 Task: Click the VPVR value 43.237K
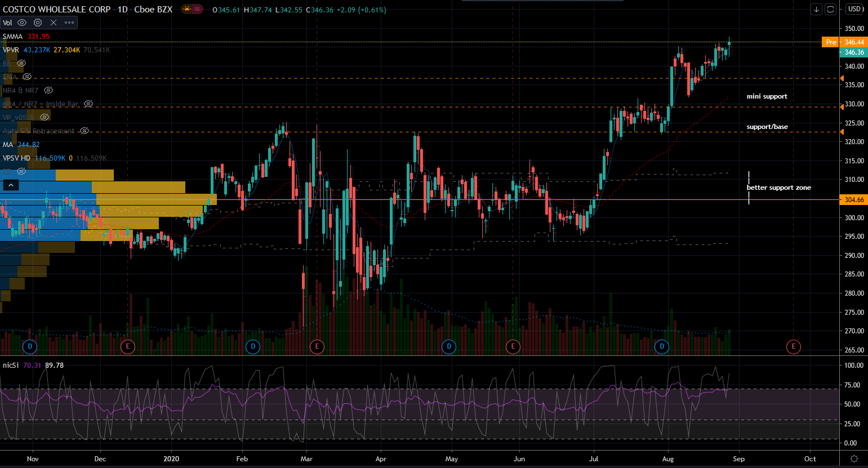(x=37, y=50)
